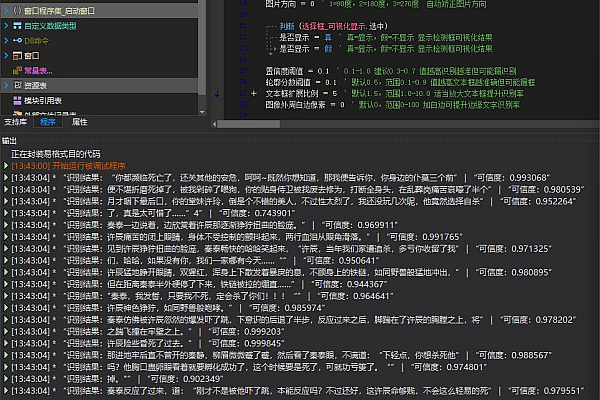Click output text with 可信度 0.991765
This screenshot has height=400, width=600.
point(237,237)
